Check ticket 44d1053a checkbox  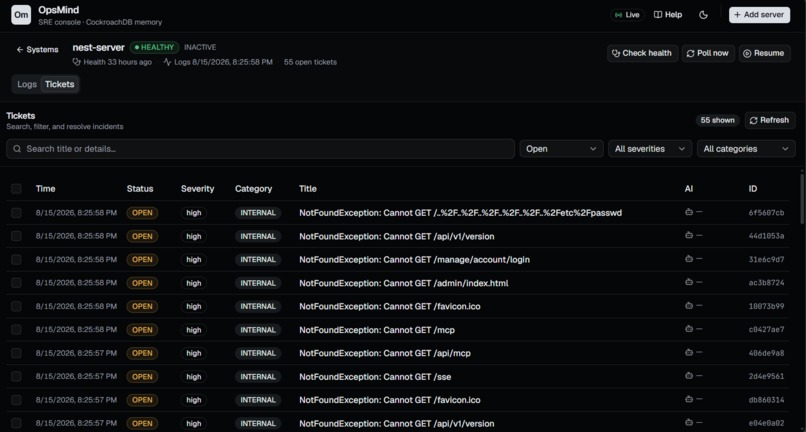pos(16,236)
